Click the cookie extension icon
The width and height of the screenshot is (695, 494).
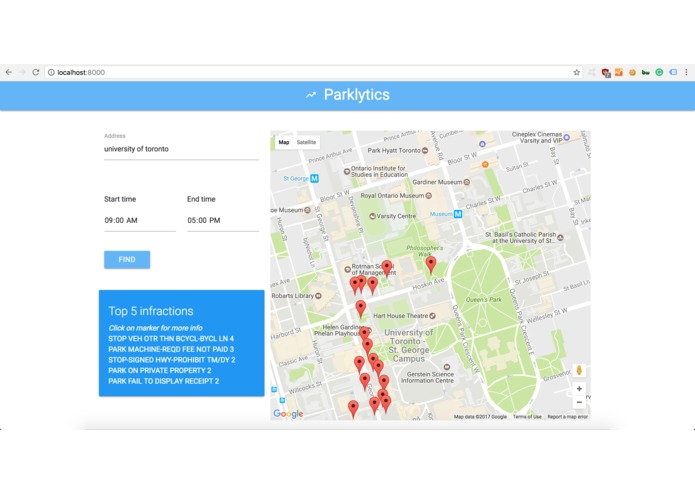pos(633,72)
